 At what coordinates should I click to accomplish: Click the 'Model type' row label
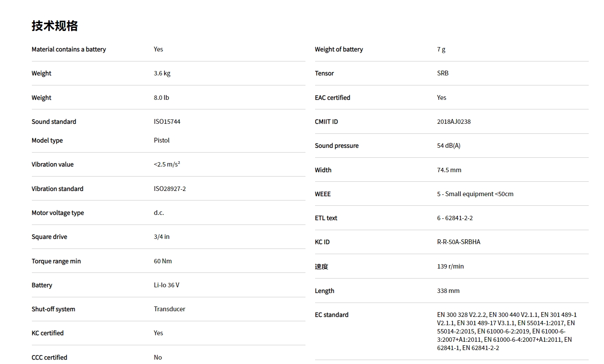point(47,140)
